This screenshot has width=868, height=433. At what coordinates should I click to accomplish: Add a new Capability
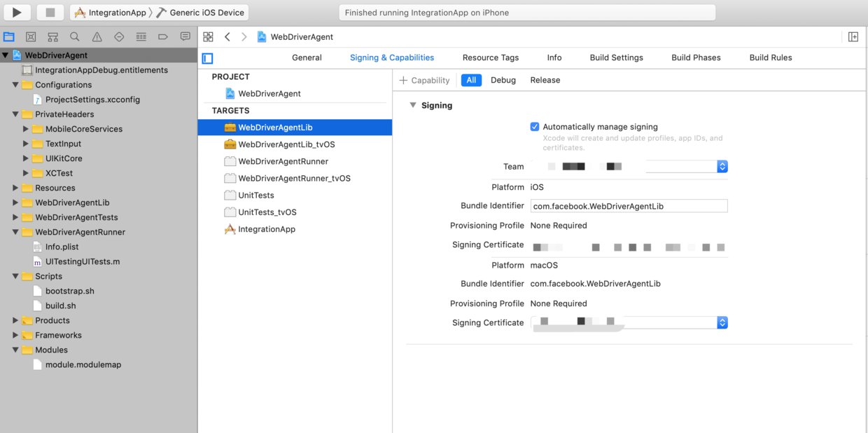(x=424, y=80)
